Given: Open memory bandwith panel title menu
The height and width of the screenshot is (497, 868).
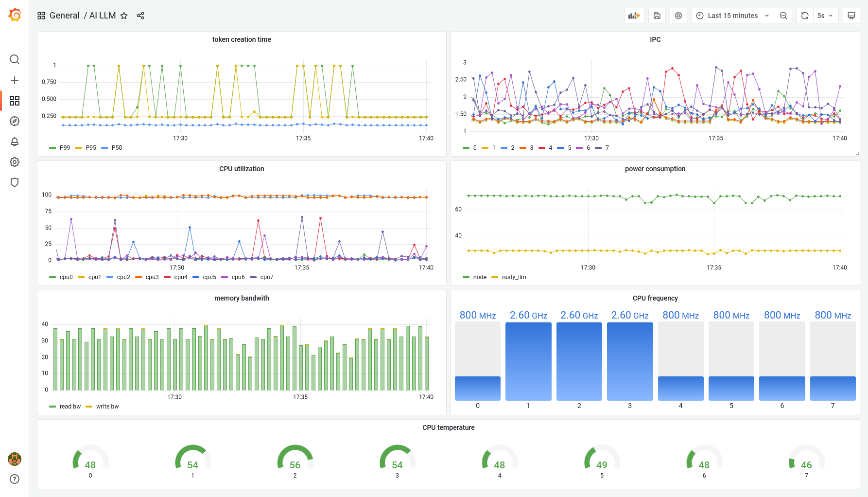Looking at the screenshot, I should coord(242,298).
